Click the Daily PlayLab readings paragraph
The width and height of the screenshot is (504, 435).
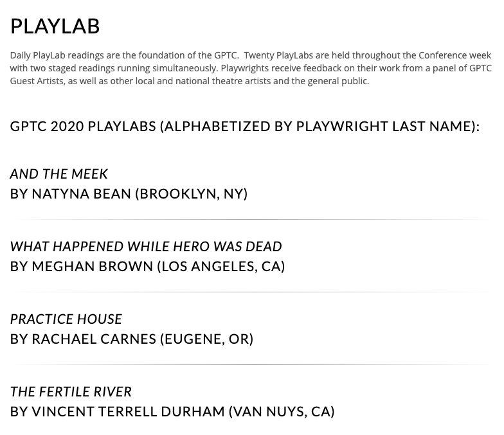click(251, 68)
